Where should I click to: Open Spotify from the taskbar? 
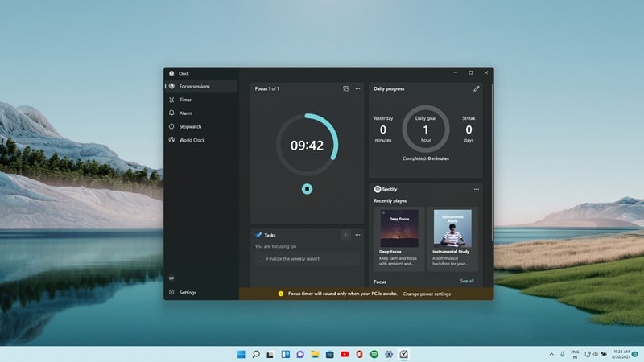pyautogui.click(x=374, y=354)
